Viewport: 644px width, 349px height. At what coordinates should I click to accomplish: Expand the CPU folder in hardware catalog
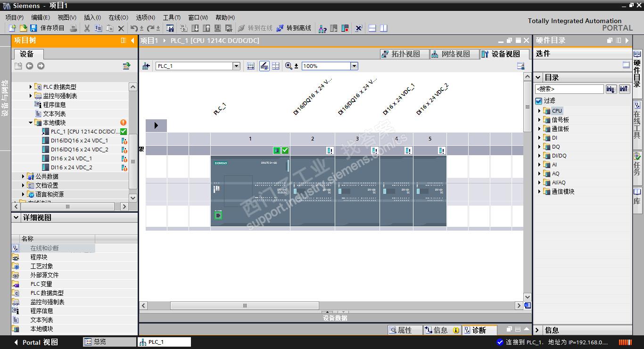tap(539, 111)
